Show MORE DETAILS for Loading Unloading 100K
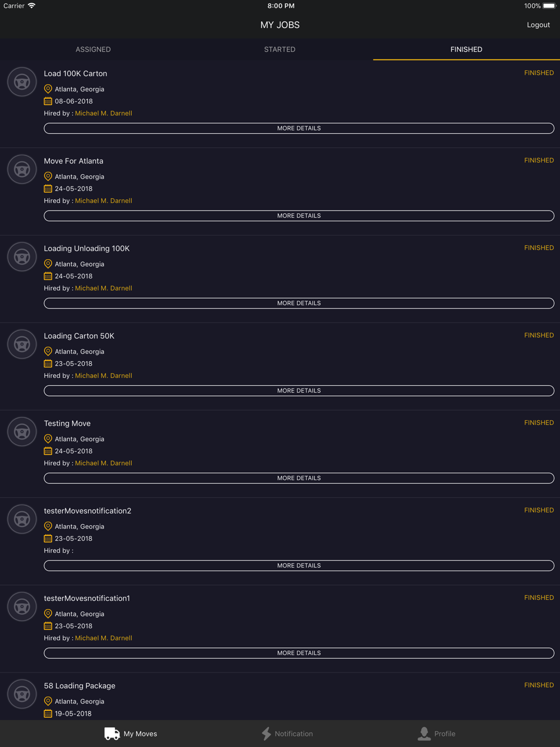560x747 pixels. pos(299,303)
